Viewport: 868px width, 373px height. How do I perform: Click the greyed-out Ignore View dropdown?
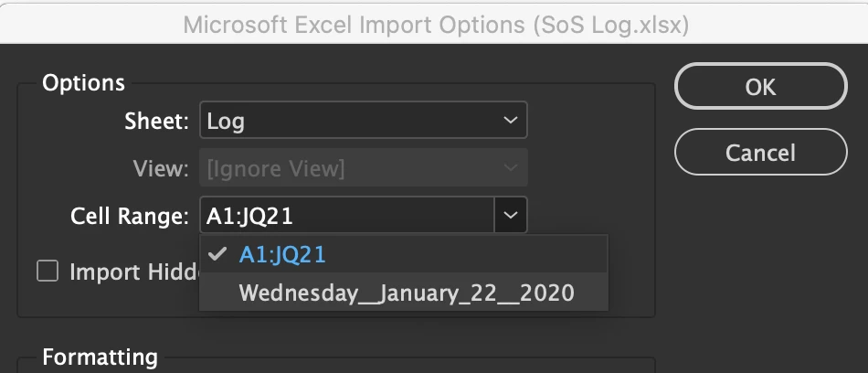362,169
